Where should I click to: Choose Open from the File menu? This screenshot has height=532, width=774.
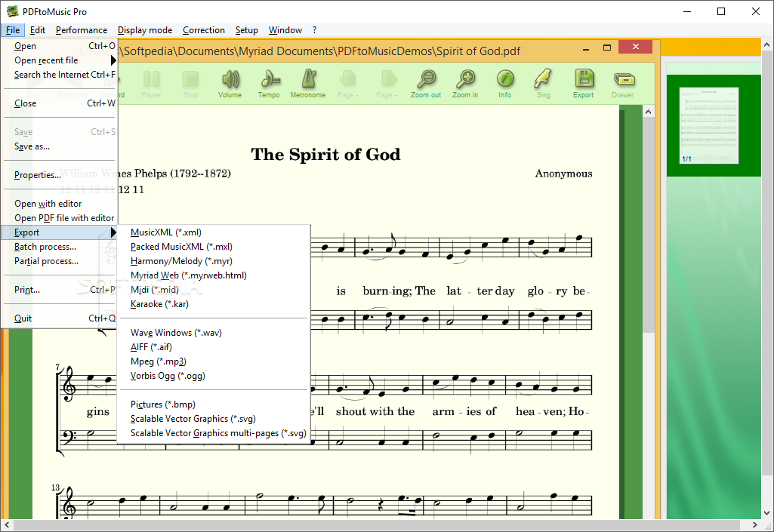coord(59,46)
